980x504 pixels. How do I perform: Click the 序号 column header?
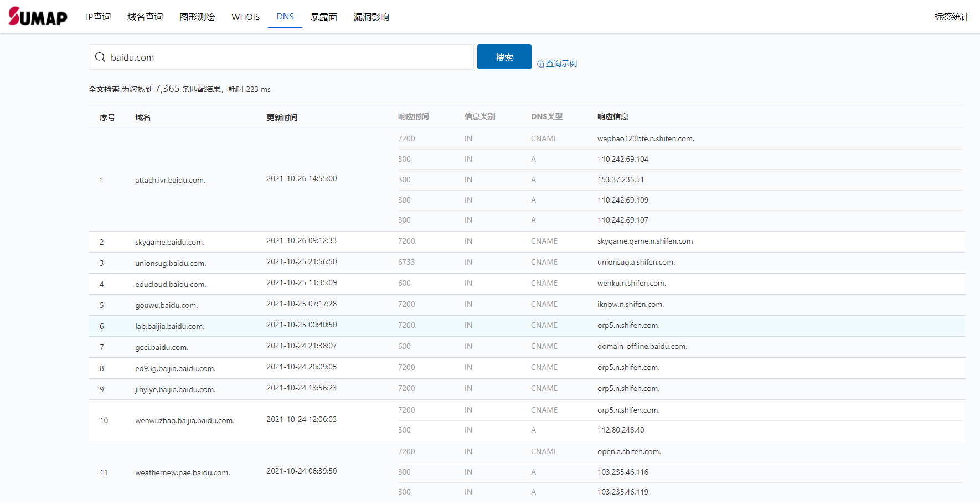[x=107, y=117]
